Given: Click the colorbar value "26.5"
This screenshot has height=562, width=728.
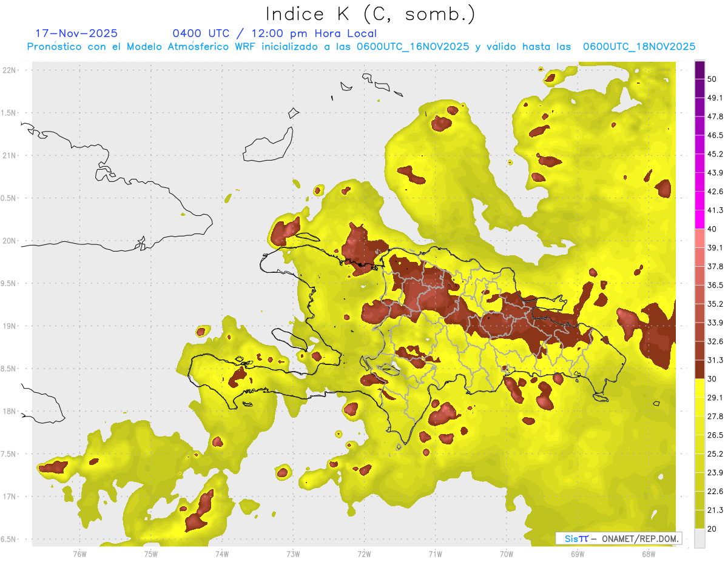Looking at the screenshot, I should (715, 435).
